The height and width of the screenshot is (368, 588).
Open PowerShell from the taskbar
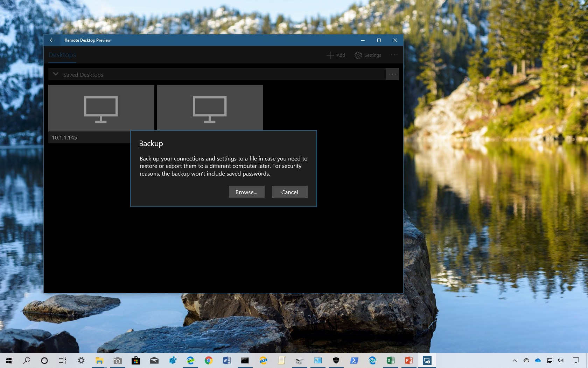coord(354,360)
